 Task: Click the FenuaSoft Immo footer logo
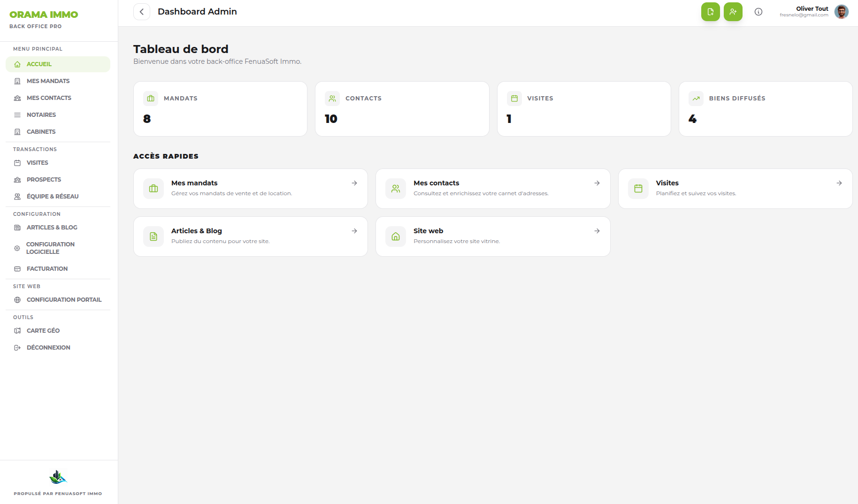(x=58, y=477)
